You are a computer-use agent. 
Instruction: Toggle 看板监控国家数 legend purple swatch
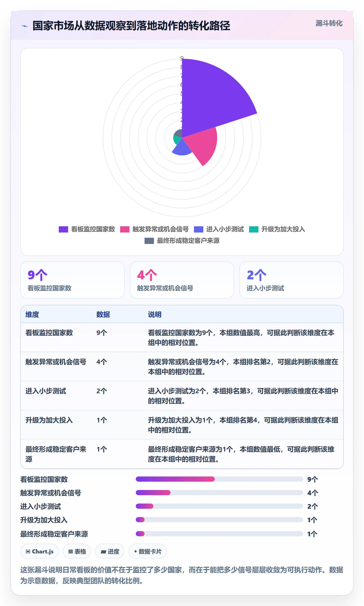point(63,229)
